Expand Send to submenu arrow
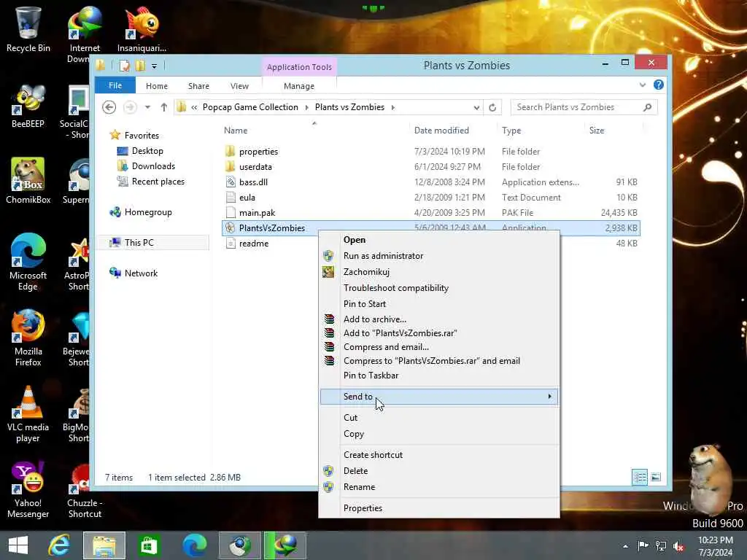 coord(550,396)
